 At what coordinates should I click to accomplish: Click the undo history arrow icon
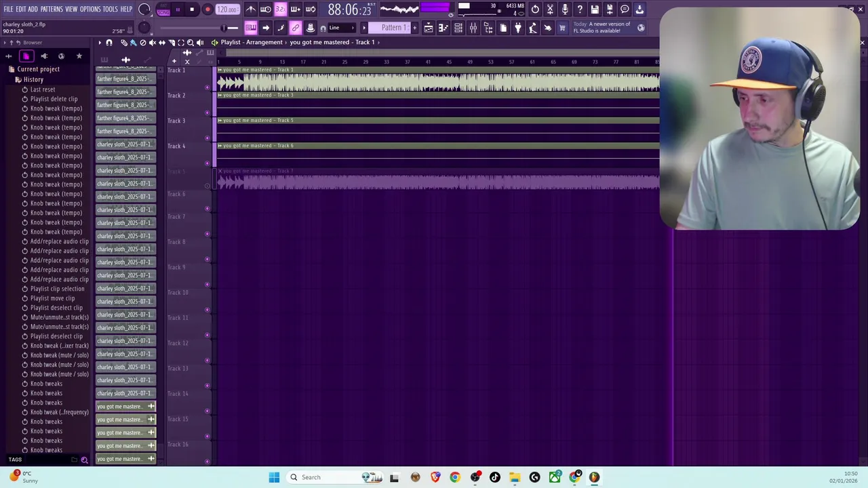tap(535, 9)
